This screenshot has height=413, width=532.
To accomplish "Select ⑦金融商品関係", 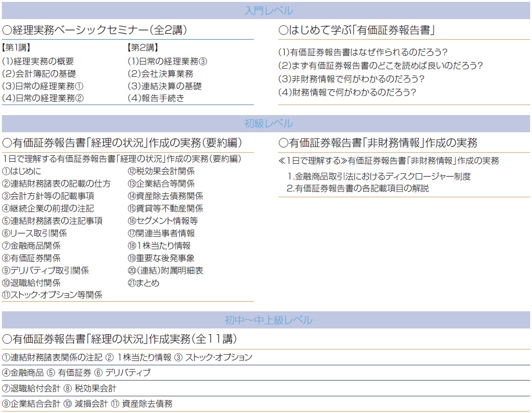I will (x=31, y=245).
